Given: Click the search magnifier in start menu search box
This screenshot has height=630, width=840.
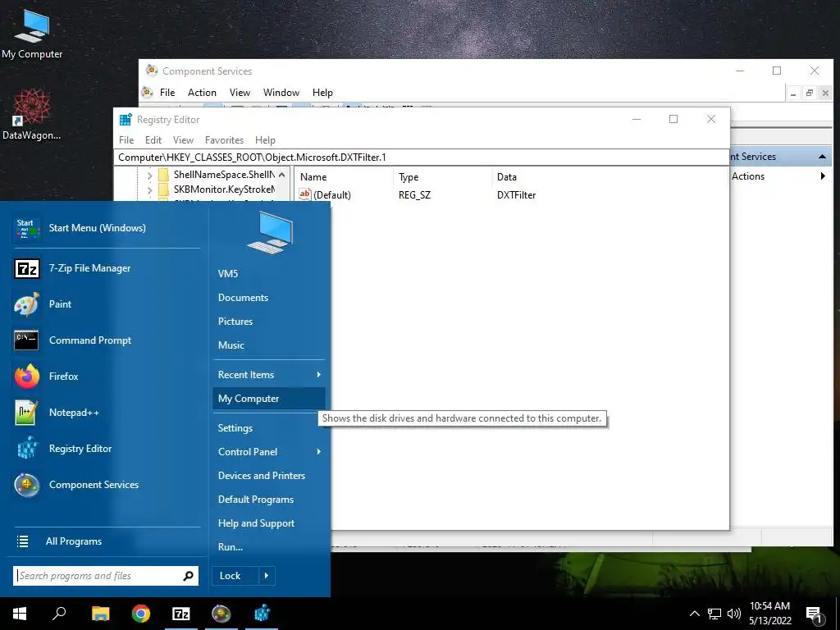Looking at the screenshot, I should (x=188, y=576).
